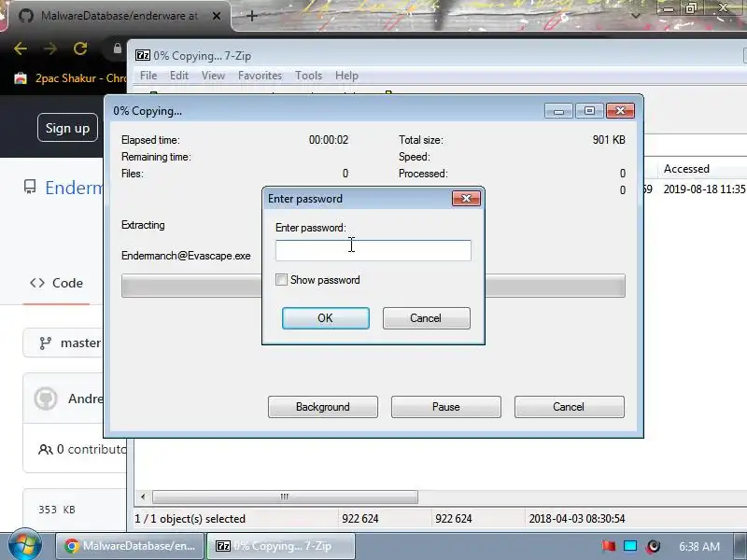Pause the copying operation
The width and height of the screenshot is (747, 560).
point(446,407)
